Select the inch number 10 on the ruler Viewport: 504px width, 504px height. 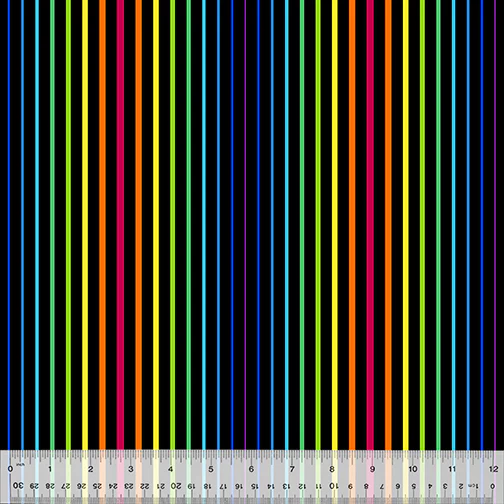[x=413, y=469]
